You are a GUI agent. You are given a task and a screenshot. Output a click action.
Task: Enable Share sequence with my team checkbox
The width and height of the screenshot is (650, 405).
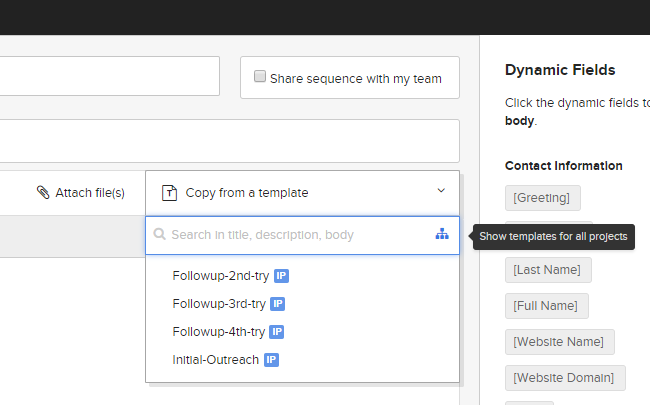[260, 77]
